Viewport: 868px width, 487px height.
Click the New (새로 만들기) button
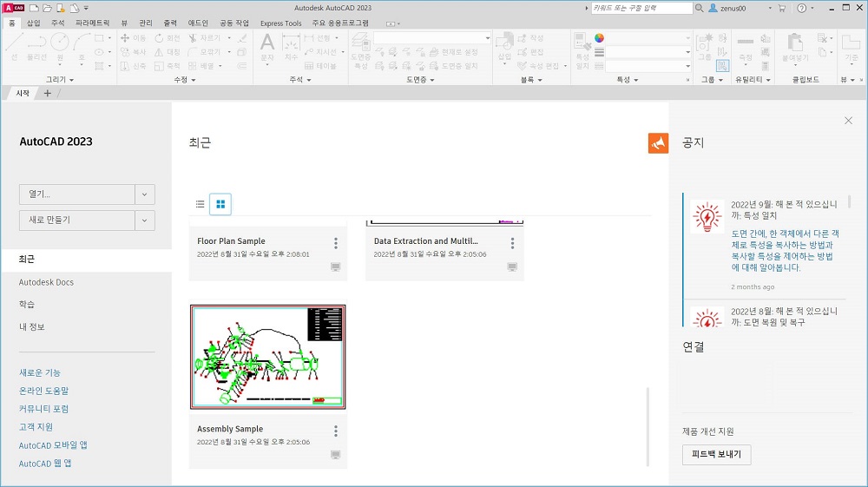tap(77, 220)
